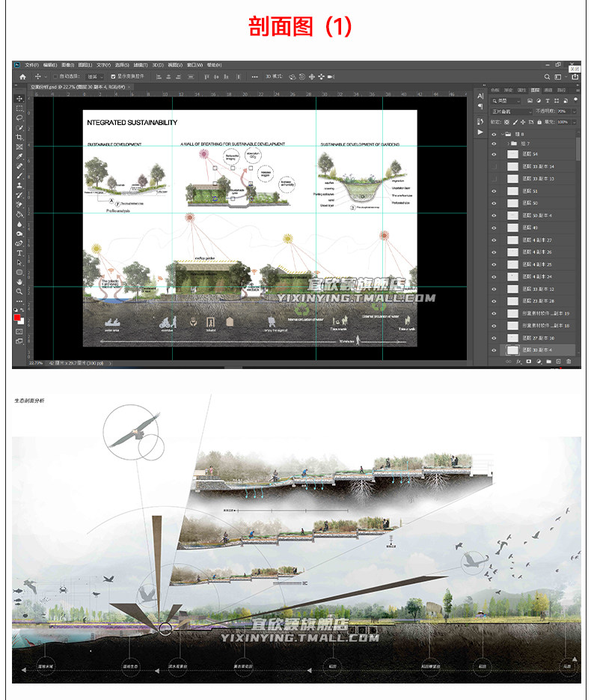
Task: Click the Delete layer trash icon
Action: pos(569,362)
